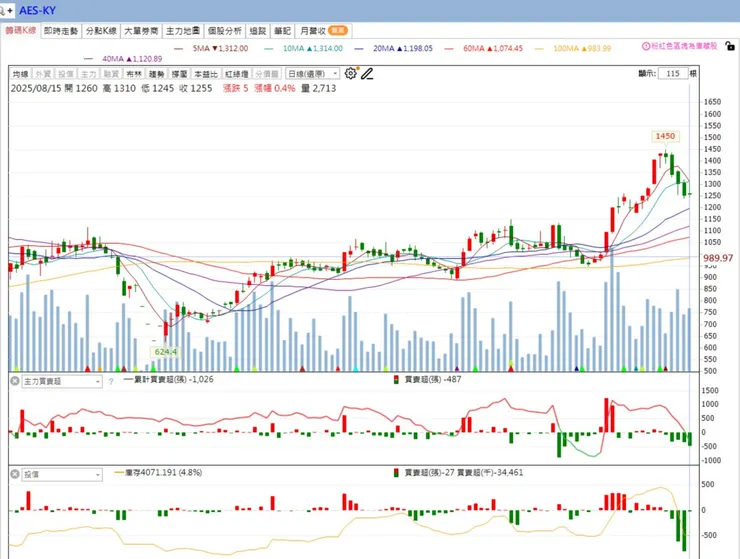Open 日線(還原) period dropdown
The image size is (740, 559).
(x=312, y=74)
